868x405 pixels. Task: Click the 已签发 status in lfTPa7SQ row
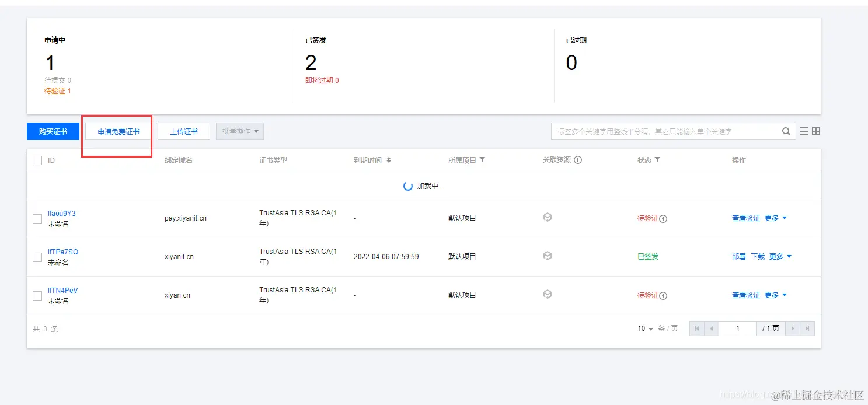tap(648, 257)
